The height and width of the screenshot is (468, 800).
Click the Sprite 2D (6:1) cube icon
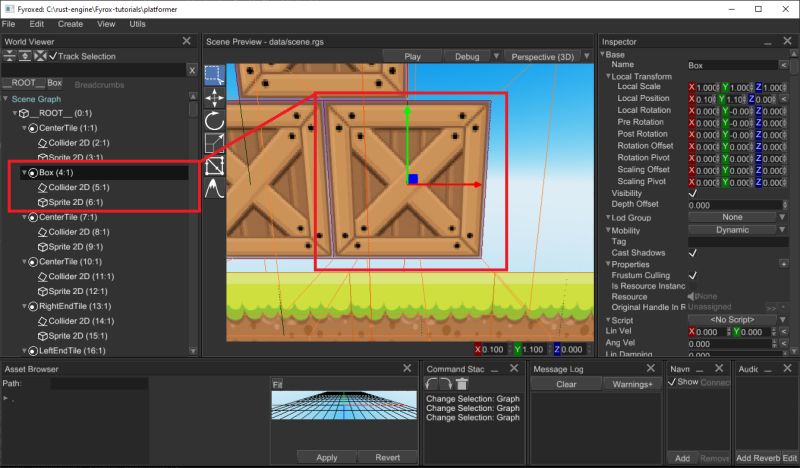tap(43, 202)
